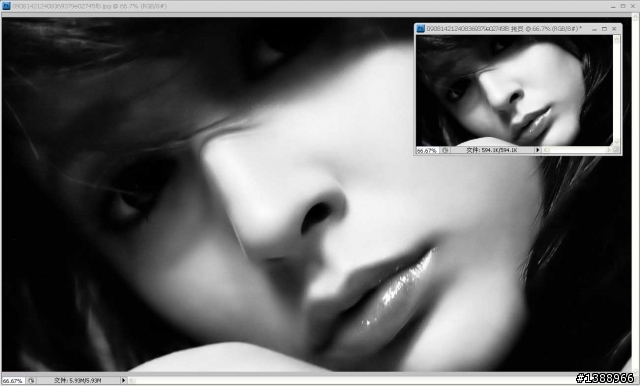Image resolution: width=640 pixels, height=386 pixels.
Task: Click the file size text 5.93M/5.93M in main window
Action: pos(78,380)
